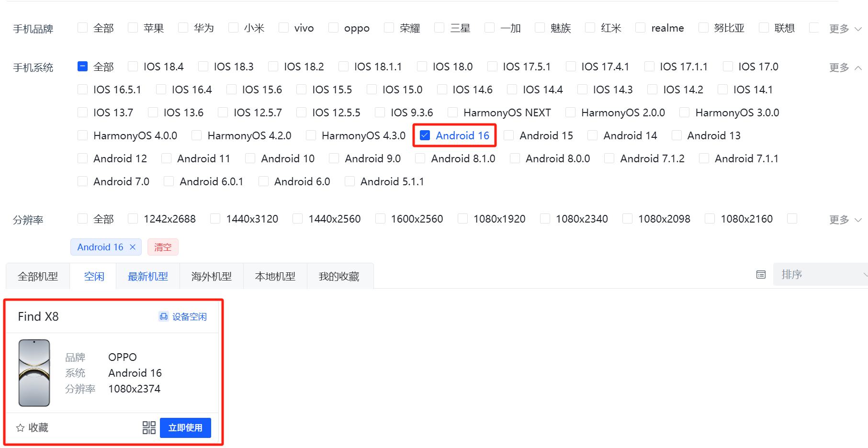Tick the oppo brand checkbox
The height and width of the screenshot is (448, 868).
(333, 28)
